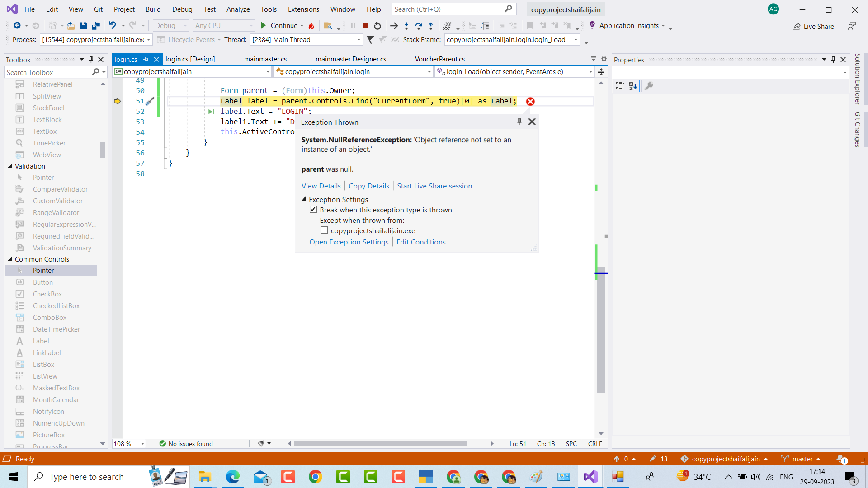Image resolution: width=868 pixels, height=488 pixels.
Task: Click Start Live Share session link
Action: (437, 186)
